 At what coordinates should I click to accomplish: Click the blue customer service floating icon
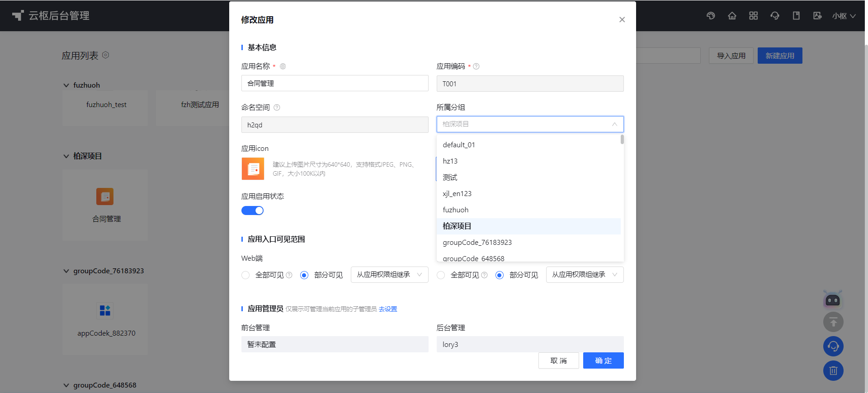[833, 346]
